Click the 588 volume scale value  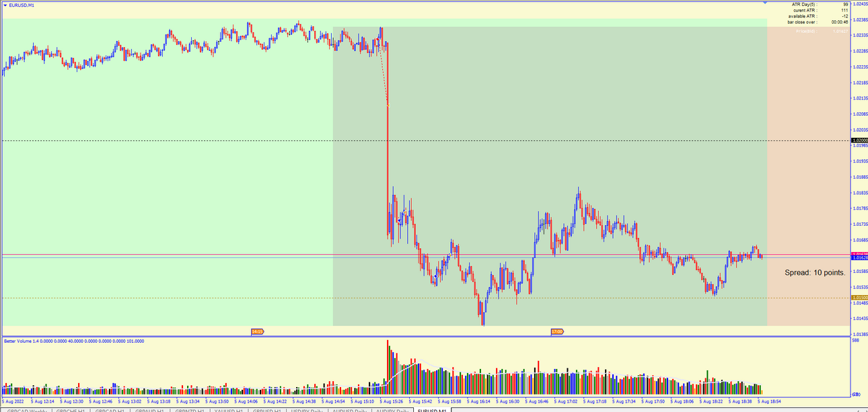click(x=856, y=341)
